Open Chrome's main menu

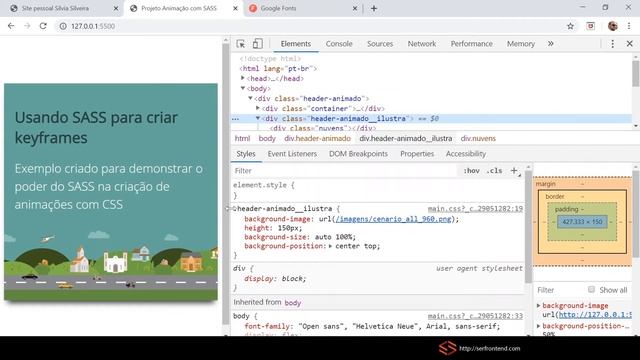point(629,26)
